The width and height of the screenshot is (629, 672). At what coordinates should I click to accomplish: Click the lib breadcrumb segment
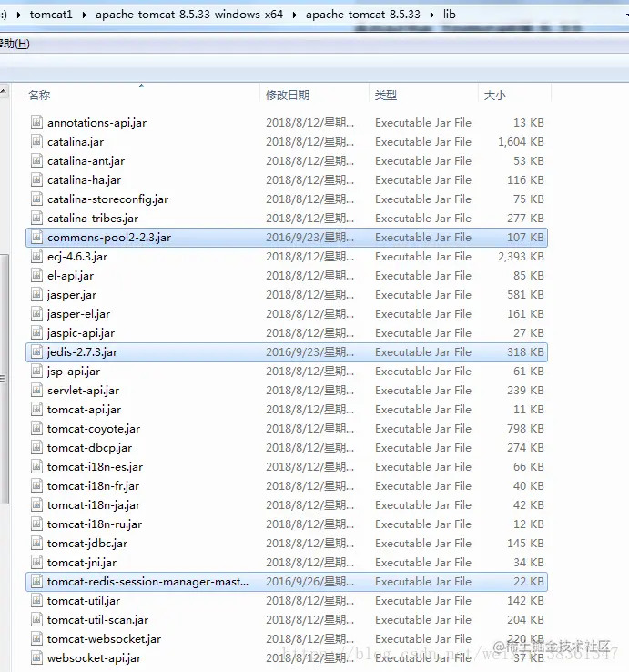pyautogui.click(x=449, y=15)
